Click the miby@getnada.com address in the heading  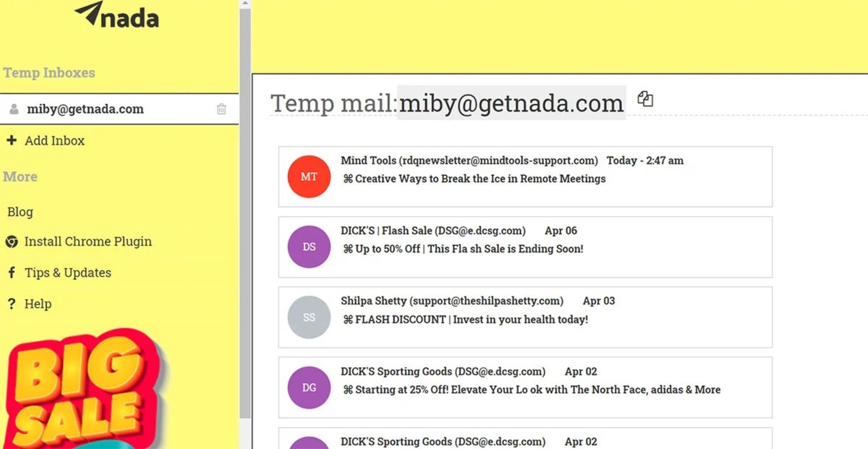coord(511,103)
